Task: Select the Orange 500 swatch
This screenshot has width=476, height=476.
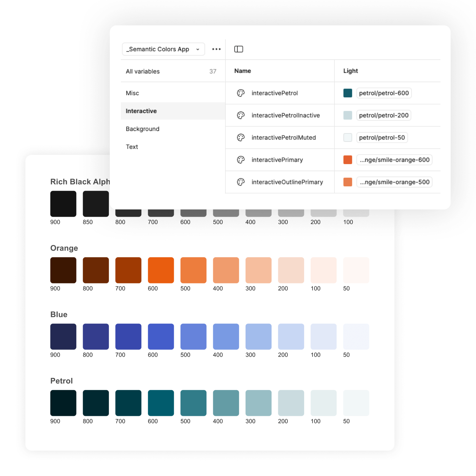Action: [x=193, y=270]
